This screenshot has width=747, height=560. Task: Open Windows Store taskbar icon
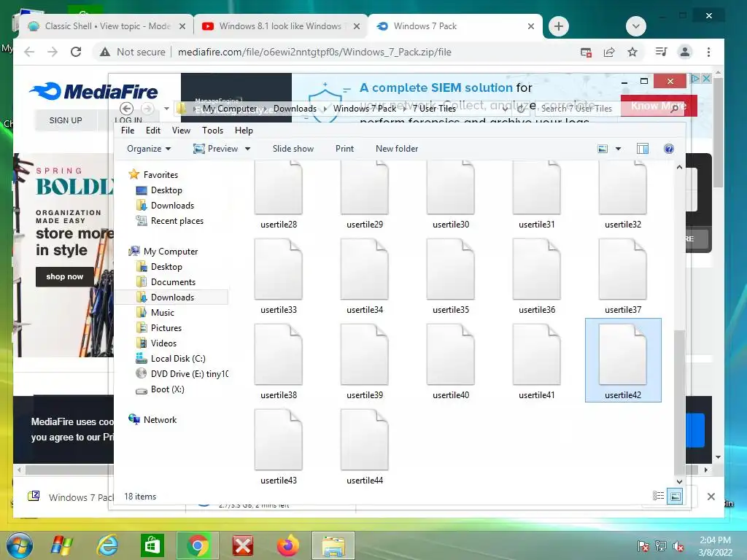[x=152, y=545]
